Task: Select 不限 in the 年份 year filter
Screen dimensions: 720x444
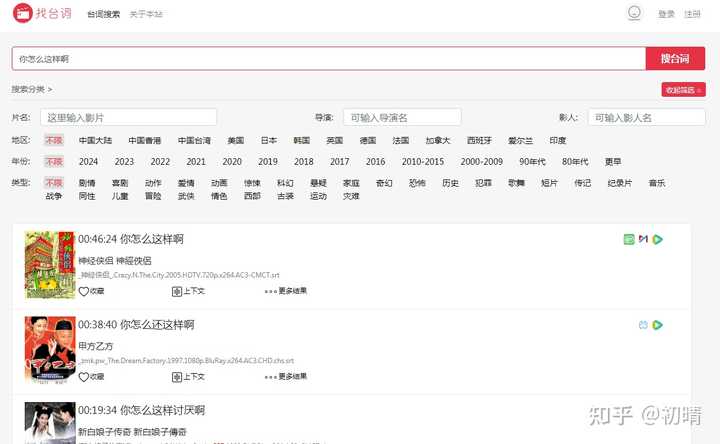Action: click(x=54, y=162)
